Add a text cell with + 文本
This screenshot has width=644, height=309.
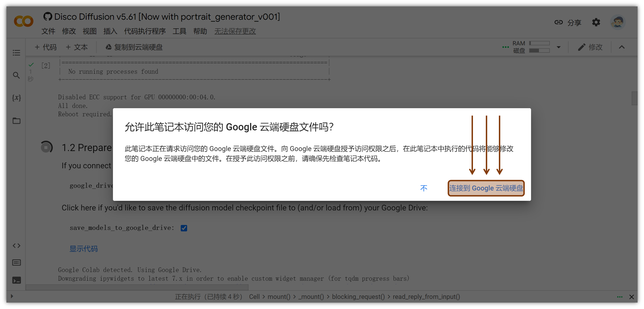coord(77,47)
